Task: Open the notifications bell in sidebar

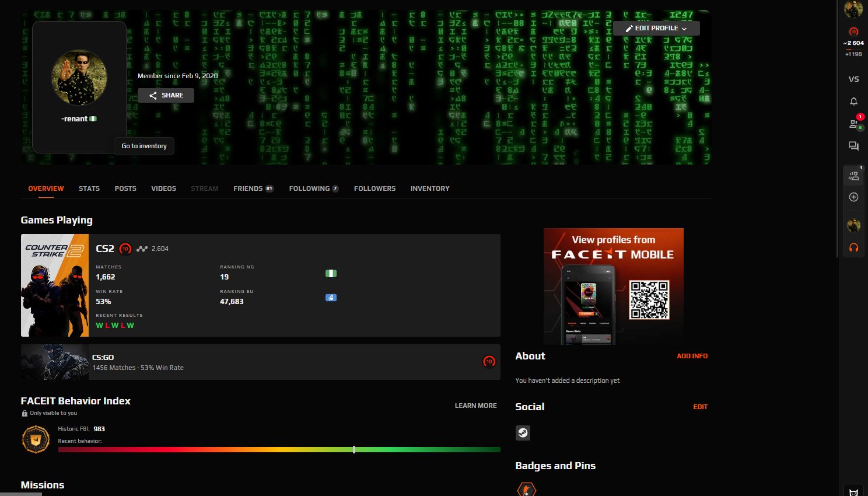Action: coord(853,102)
